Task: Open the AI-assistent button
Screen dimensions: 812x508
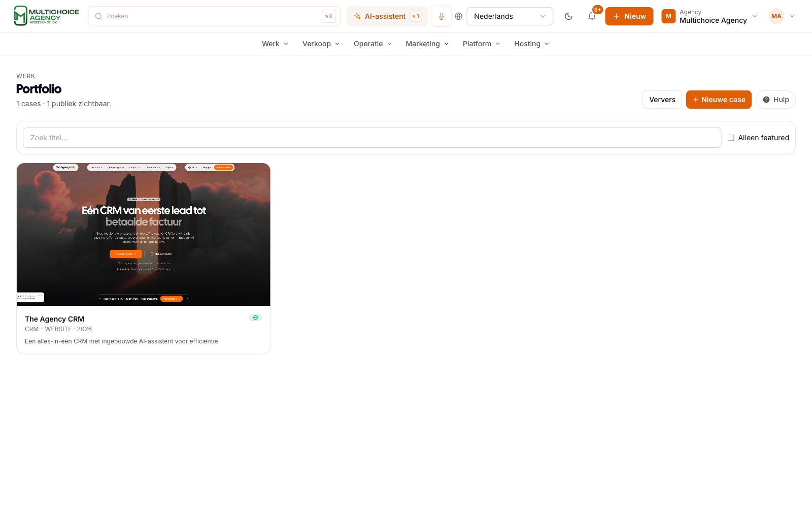Action: pyautogui.click(x=387, y=16)
